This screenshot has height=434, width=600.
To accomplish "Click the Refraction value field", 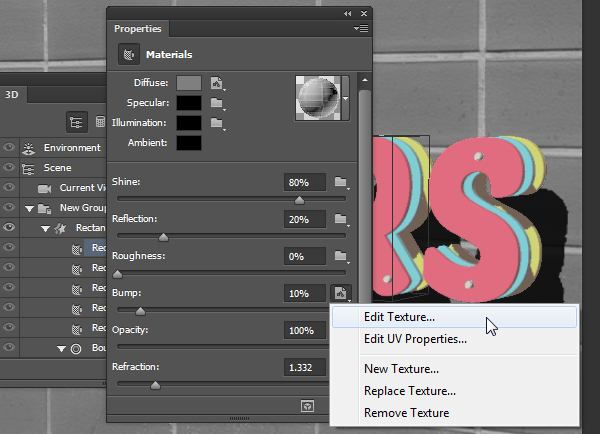I will pyautogui.click(x=305, y=367).
